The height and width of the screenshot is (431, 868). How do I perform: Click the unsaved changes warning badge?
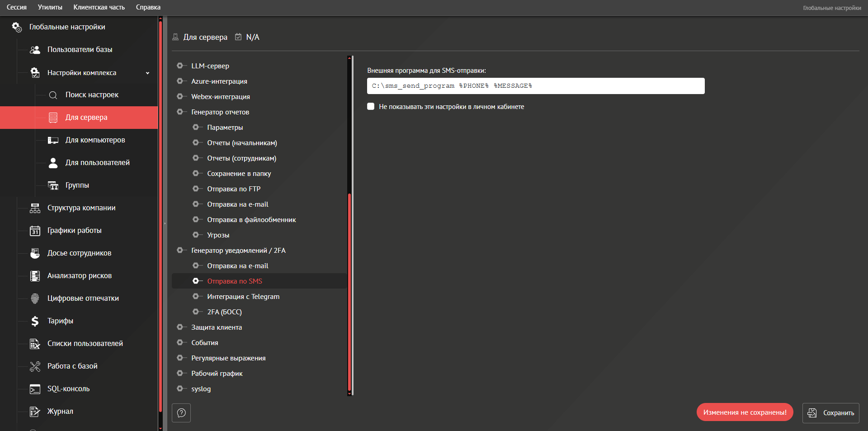click(x=745, y=412)
